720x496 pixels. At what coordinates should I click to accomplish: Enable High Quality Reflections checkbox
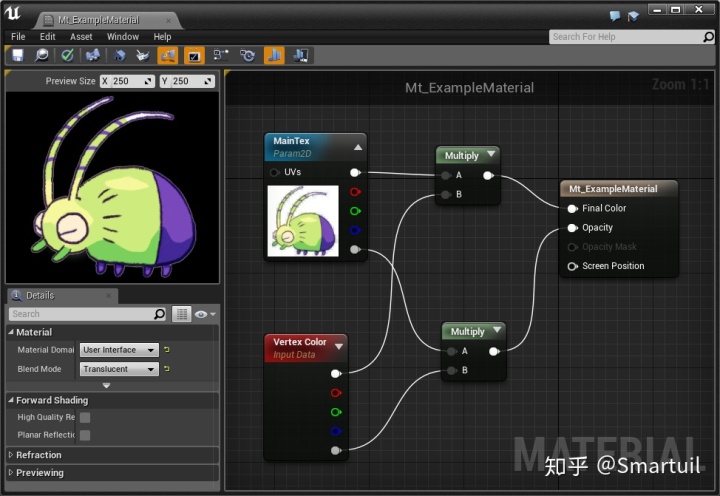[85, 417]
